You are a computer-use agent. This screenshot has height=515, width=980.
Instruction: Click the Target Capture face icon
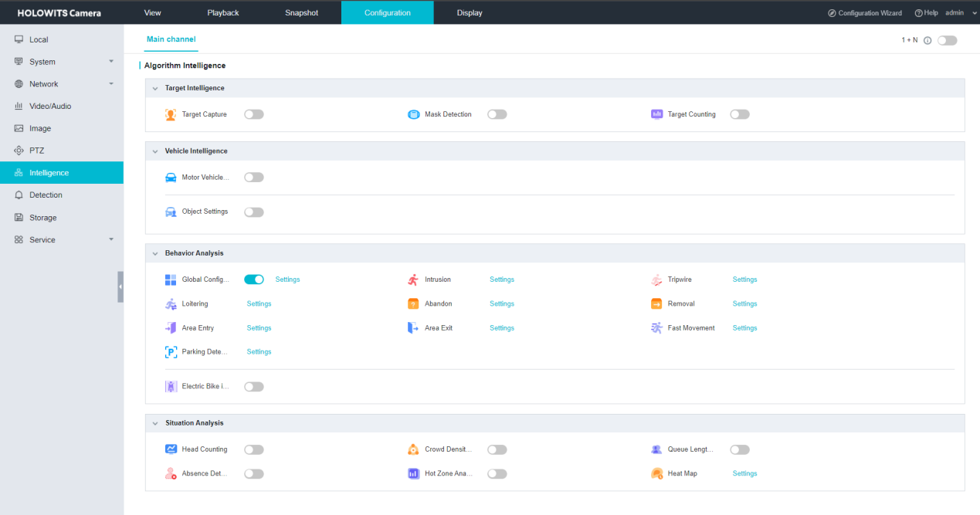coord(171,114)
